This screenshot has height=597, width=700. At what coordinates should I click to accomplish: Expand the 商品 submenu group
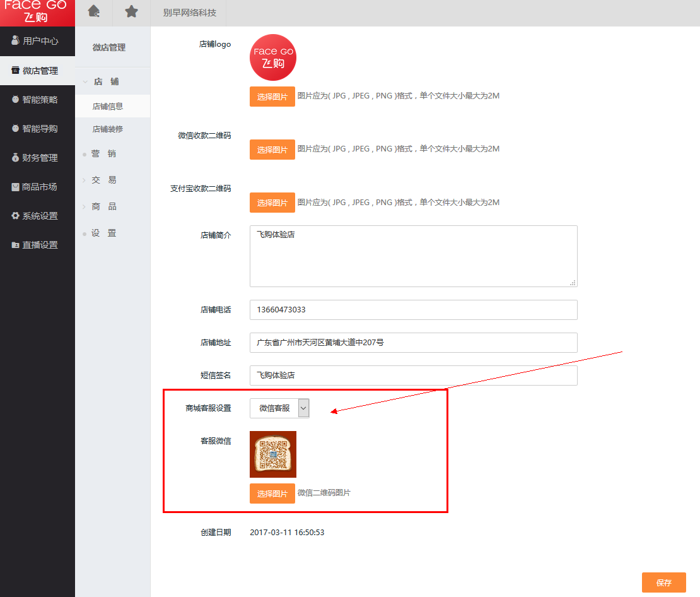(x=104, y=206)
